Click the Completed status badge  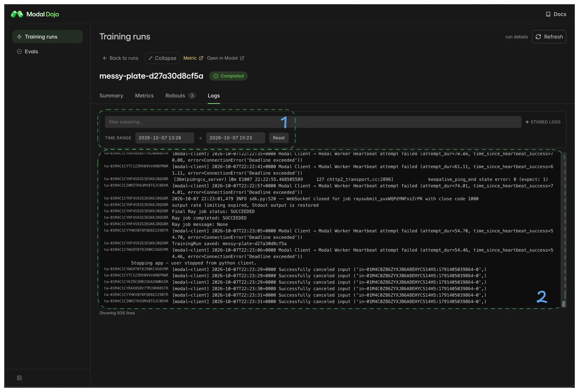[x=228, y=76]
